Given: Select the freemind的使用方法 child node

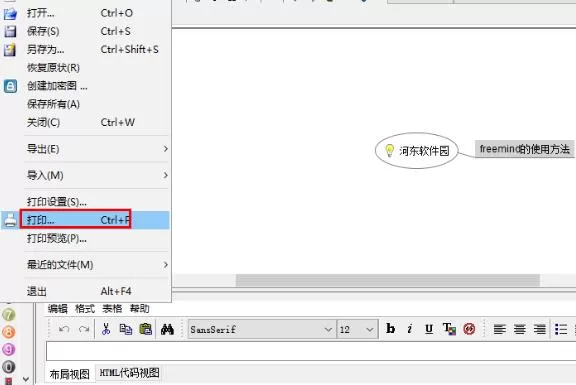Looking at the screenshot, I should [x=525, y=149].
